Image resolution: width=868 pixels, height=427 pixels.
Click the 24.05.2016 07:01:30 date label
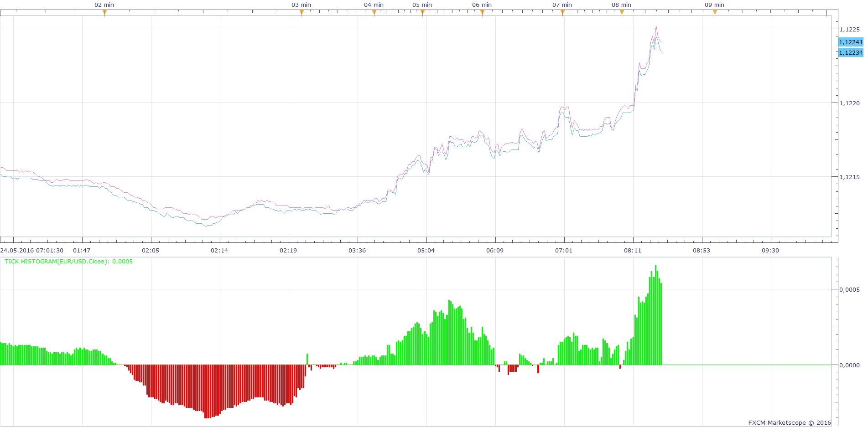(x=32, y=251)
